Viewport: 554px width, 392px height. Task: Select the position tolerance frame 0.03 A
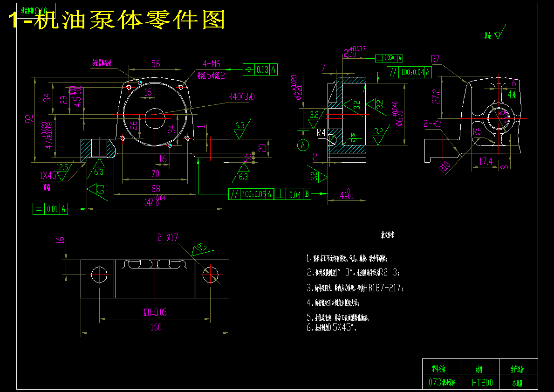click(260, 69)
